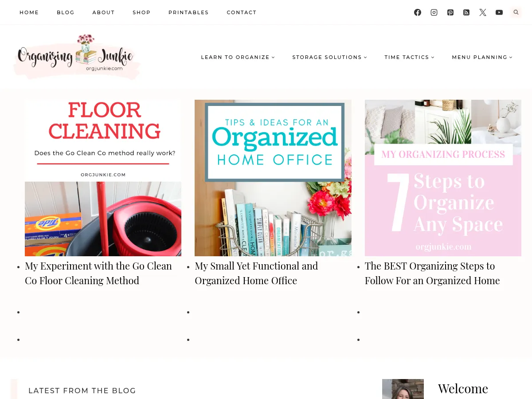Open the 7 Steps to Organize thumbnail

pos(443,178)
